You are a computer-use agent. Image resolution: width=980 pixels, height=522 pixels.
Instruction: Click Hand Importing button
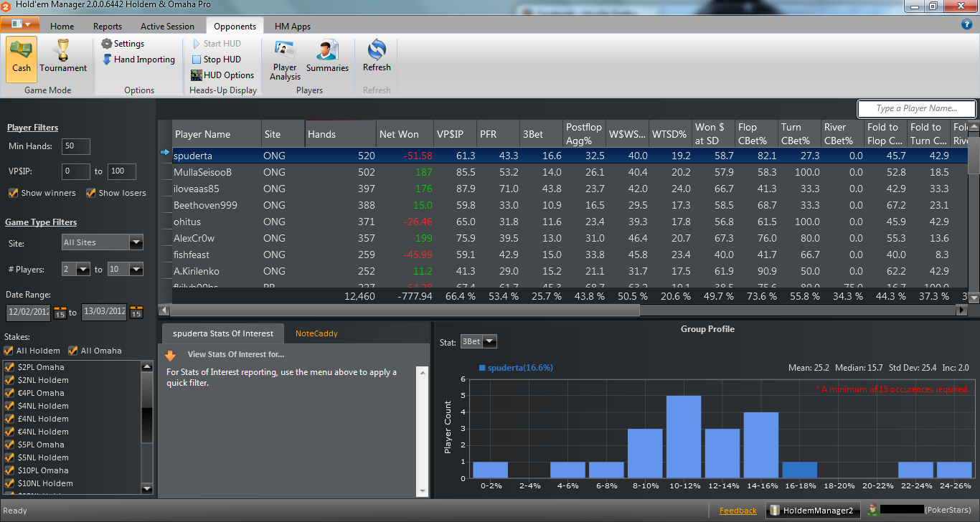pyautogui.click(x=138, y=60)
